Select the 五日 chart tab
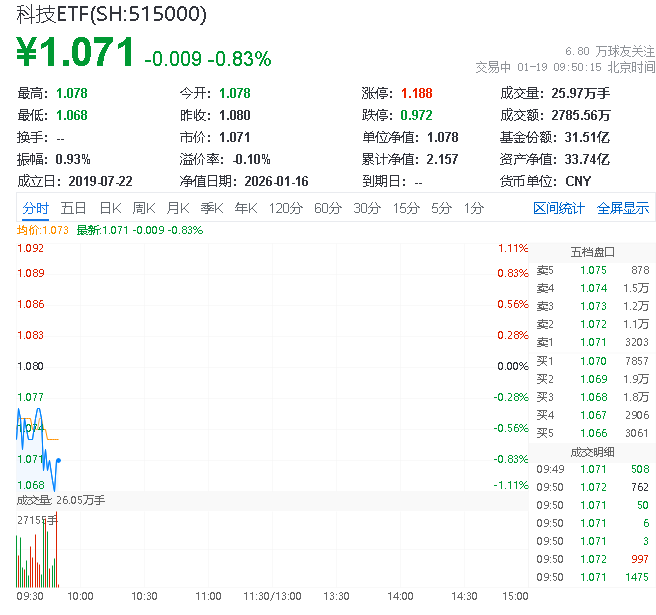 click(x=73, y=208)
